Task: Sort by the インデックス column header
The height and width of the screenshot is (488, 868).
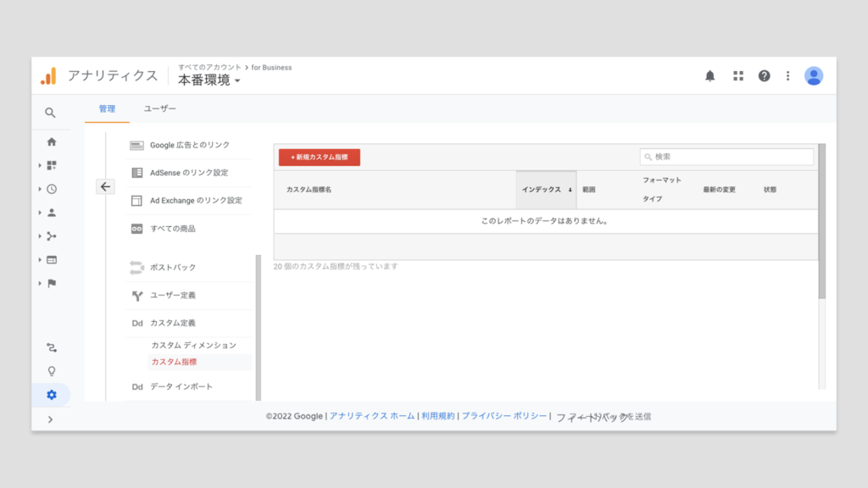Action: 546,190
